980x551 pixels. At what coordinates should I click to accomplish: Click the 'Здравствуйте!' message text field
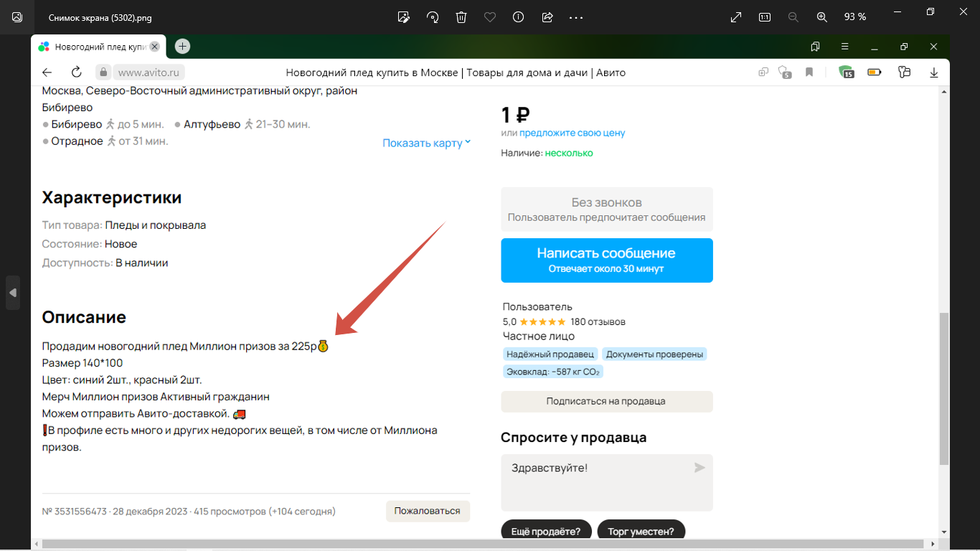[x=607, y=482]
